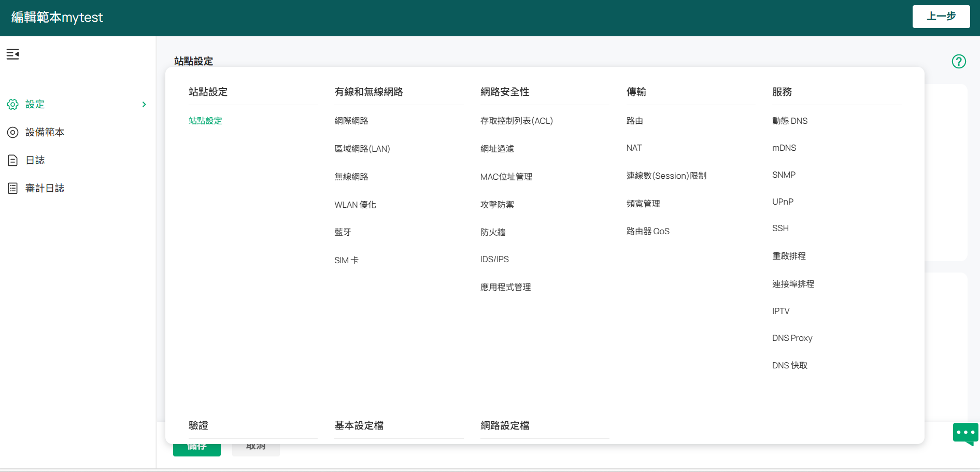Open 頻寬管理 settings
980x472 pixels.
(643, 204)
